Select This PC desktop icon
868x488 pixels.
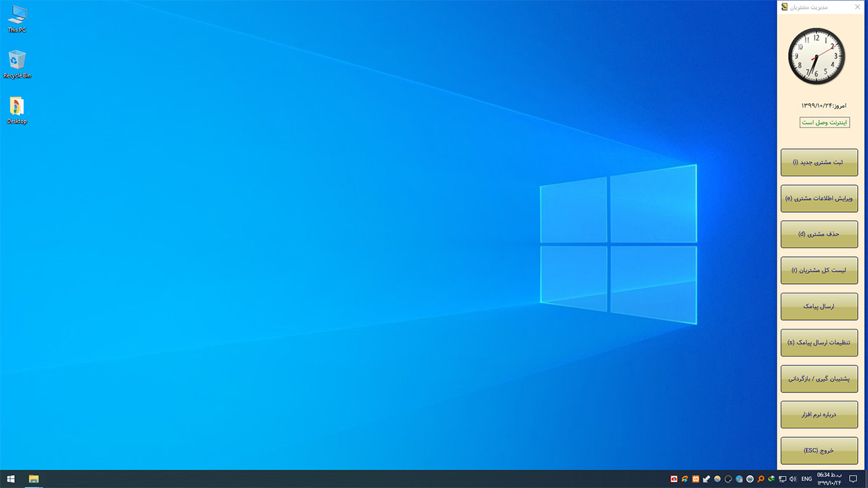[x=17, y=19]
